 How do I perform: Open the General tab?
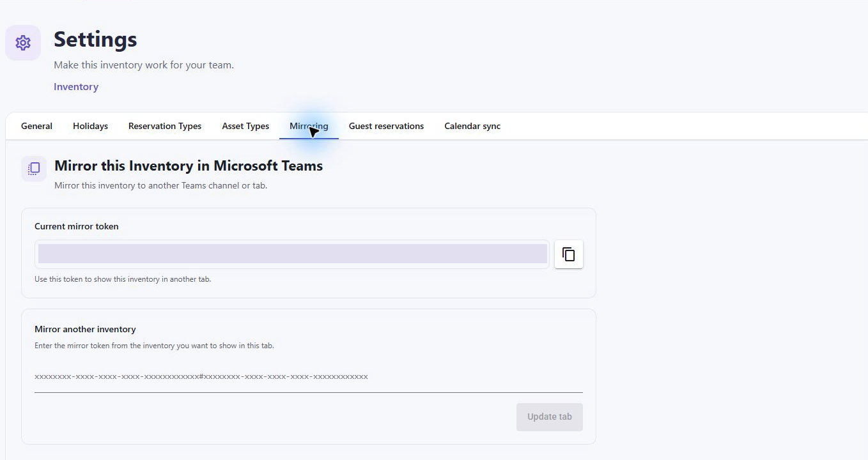36,126
